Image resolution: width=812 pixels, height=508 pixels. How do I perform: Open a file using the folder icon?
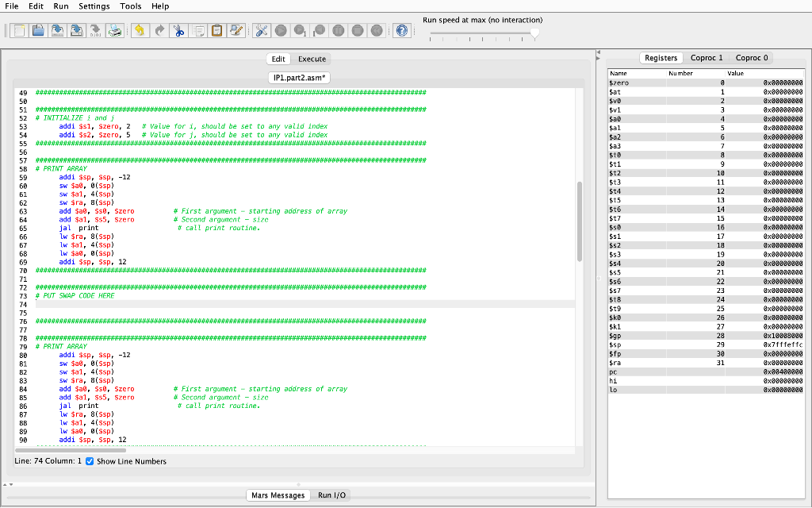coord(38,30)
